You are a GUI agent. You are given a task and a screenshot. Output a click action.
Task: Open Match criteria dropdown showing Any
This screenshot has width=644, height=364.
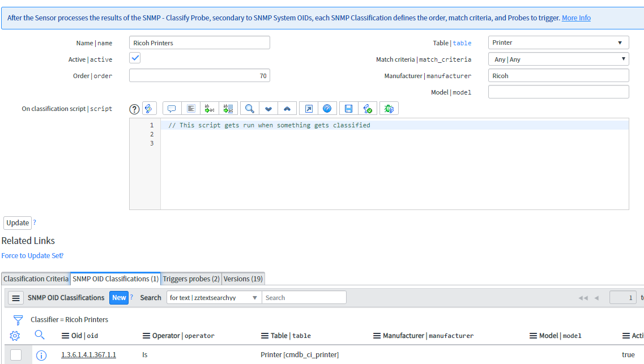pos(558,59)
